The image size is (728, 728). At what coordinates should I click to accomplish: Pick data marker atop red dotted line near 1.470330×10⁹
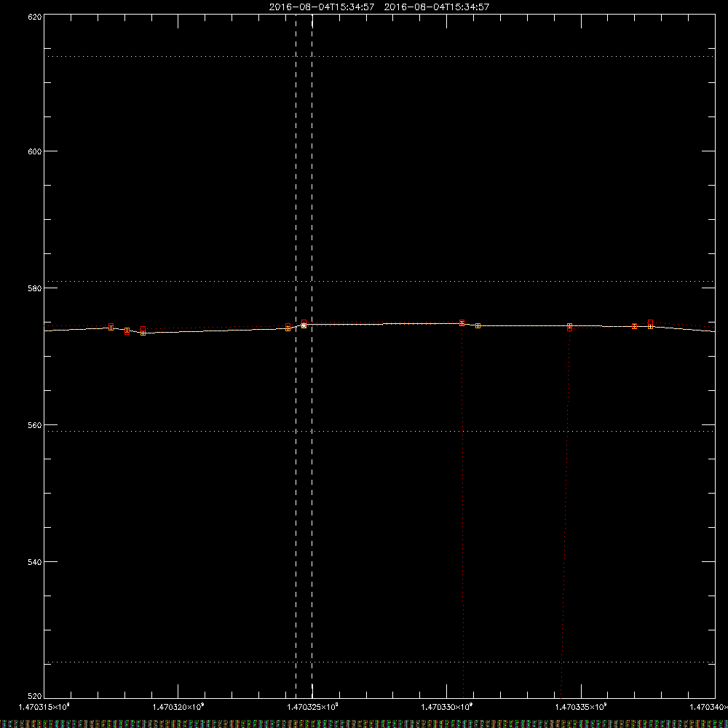coord(462,323)
